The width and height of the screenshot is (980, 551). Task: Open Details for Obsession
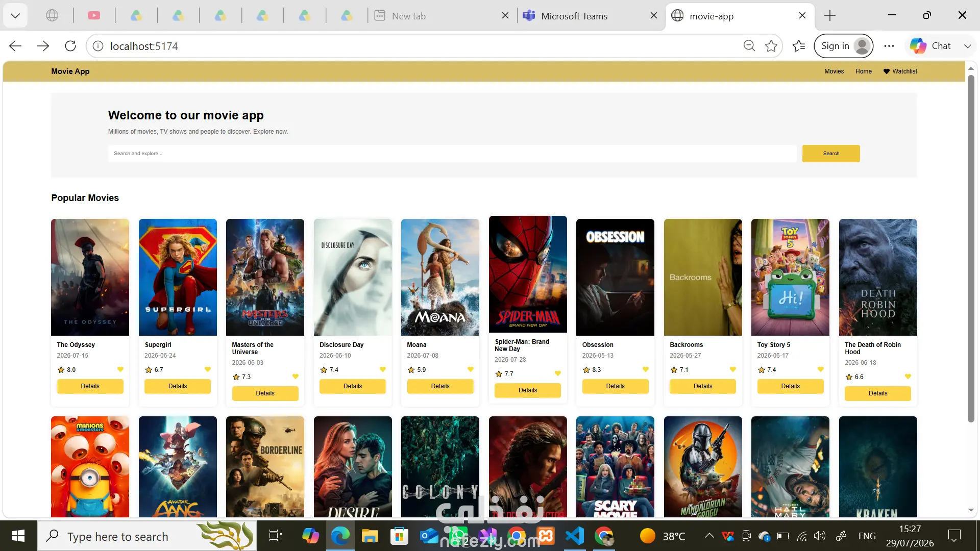click(615, 386)
